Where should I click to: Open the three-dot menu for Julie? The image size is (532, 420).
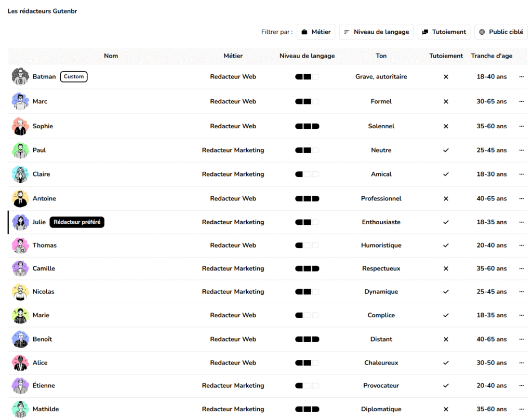521,222
